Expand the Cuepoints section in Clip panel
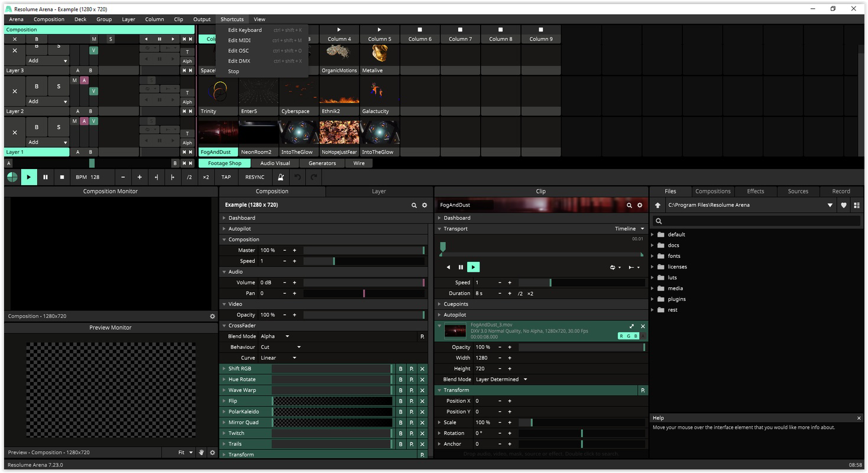This screenshot has width=868, height=473. (x=439, y=304)
